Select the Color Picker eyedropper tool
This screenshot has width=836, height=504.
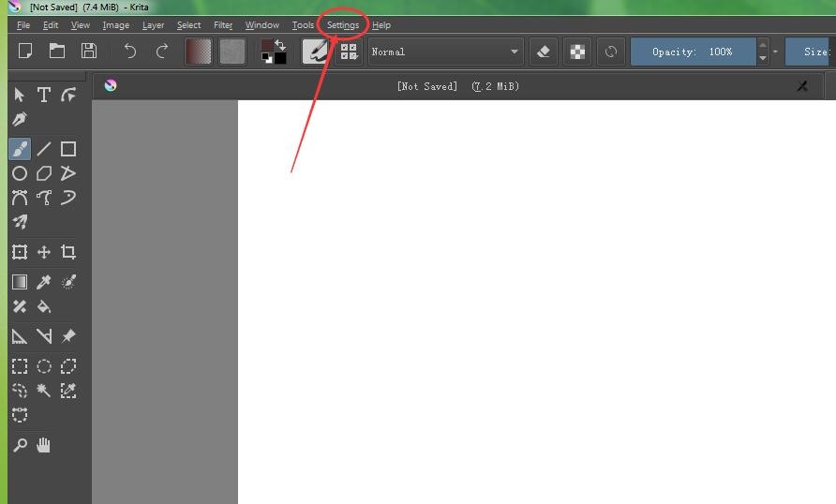click(44, 282)
